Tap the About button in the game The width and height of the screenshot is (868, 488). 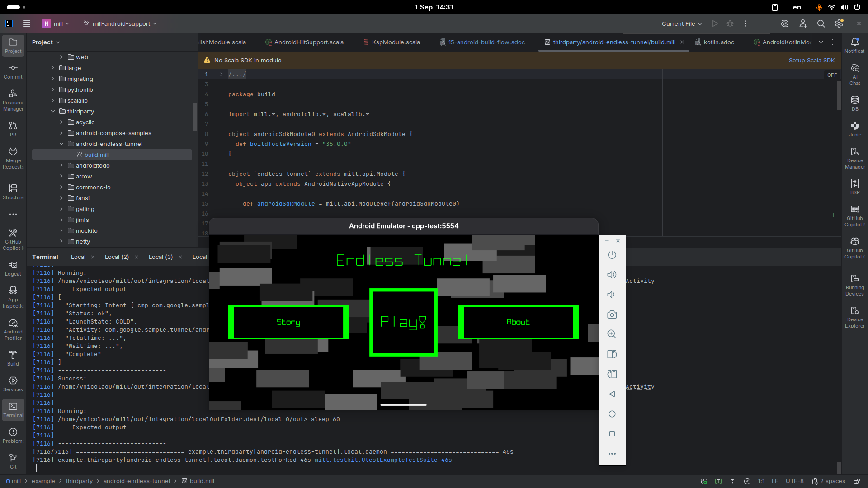coord(518,322)
